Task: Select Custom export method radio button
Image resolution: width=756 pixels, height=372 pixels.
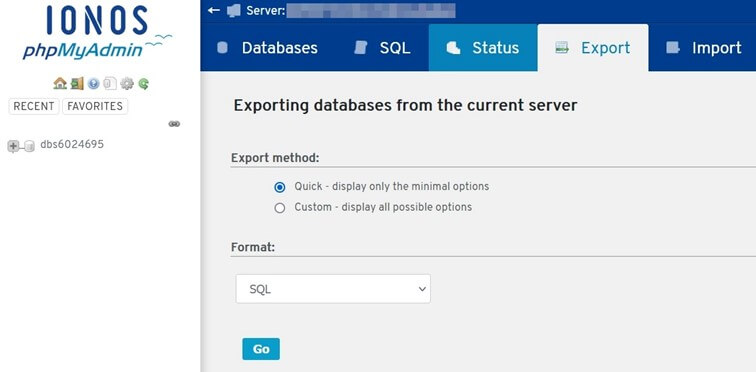Action: [280, 208]
